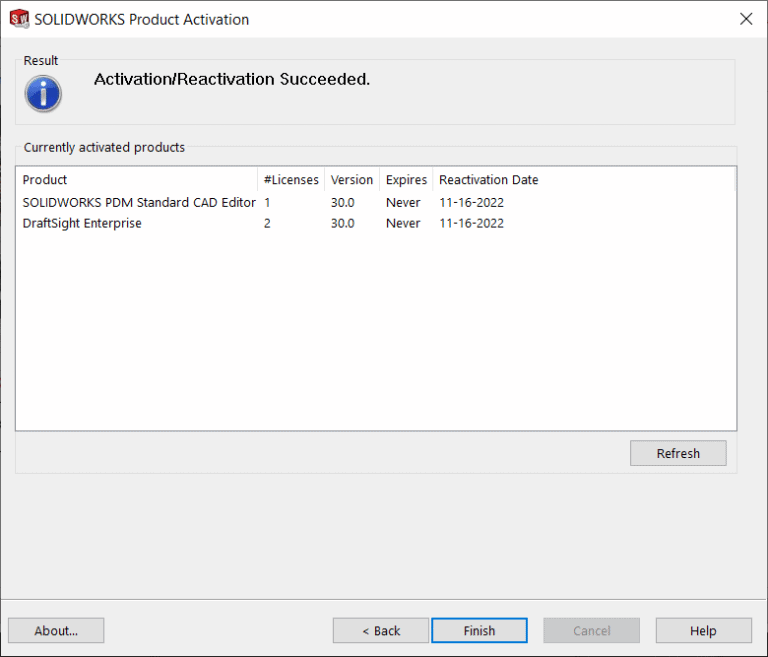The image size is (768, 657).
Task: Click the Help button
Action: click(703, 630)
